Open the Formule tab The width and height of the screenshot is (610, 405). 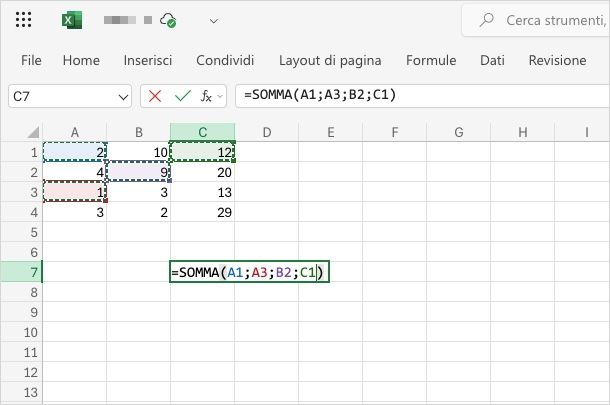(x=431, y=60)
